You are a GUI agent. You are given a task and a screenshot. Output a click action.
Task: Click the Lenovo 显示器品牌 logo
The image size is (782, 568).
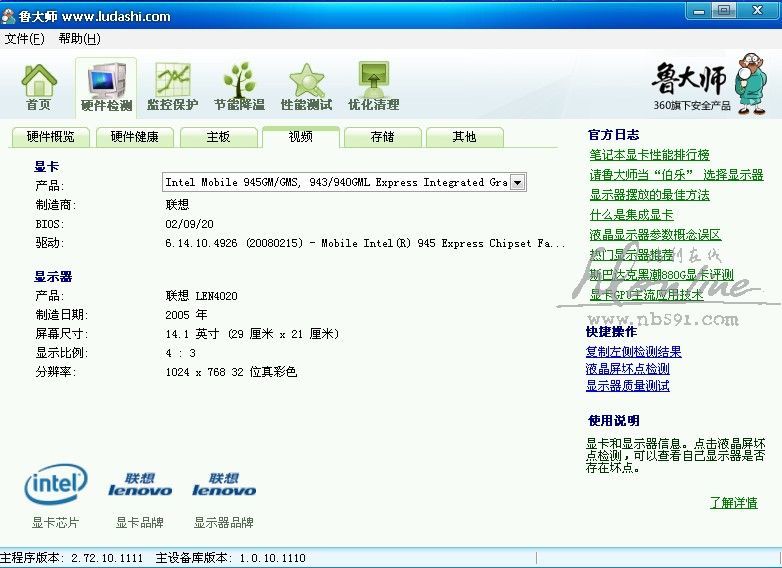(224, 485)
